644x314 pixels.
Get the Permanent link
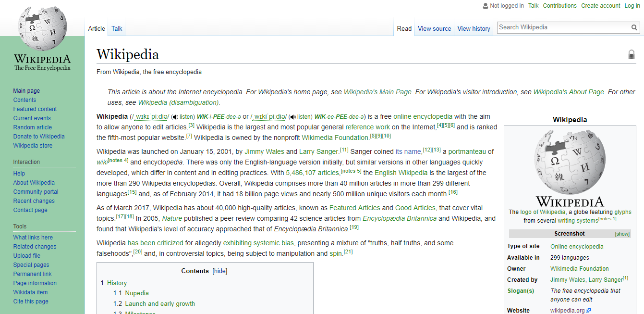pos(33,274)
